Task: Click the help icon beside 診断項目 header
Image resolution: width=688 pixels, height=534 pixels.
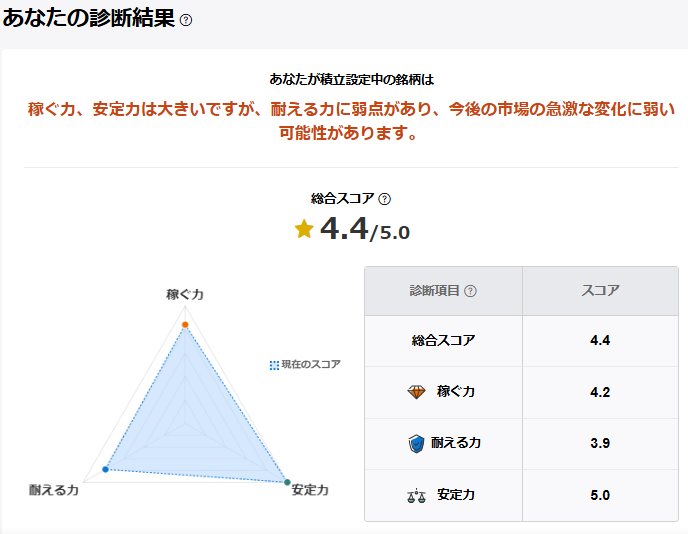Action: pyautogui.click(x=470, y=291)
